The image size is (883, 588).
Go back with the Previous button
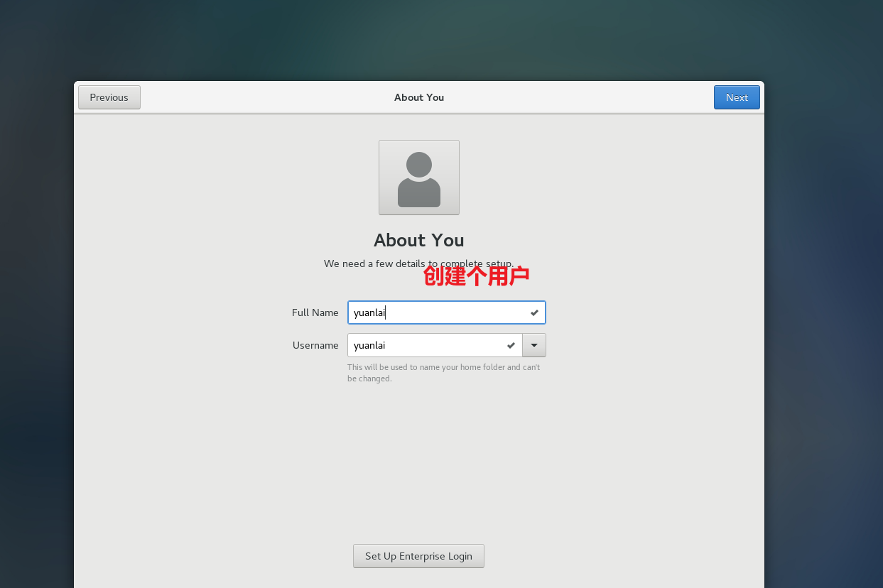(x=109, y=97)
